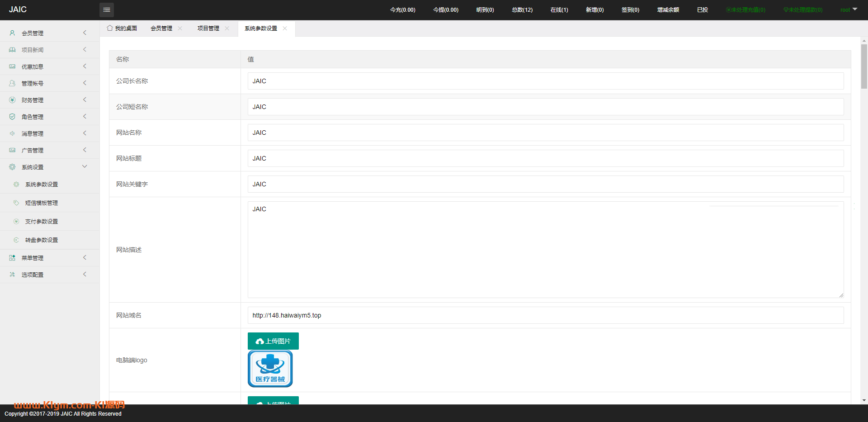
Task: Focus the 网站关键字 input field
Action: (546, 184)
